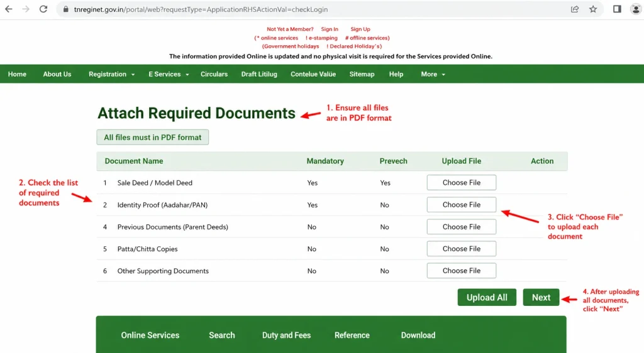644x353 pixels.
Task: Click the browser forward arrow
Action: tap(26, 9)
